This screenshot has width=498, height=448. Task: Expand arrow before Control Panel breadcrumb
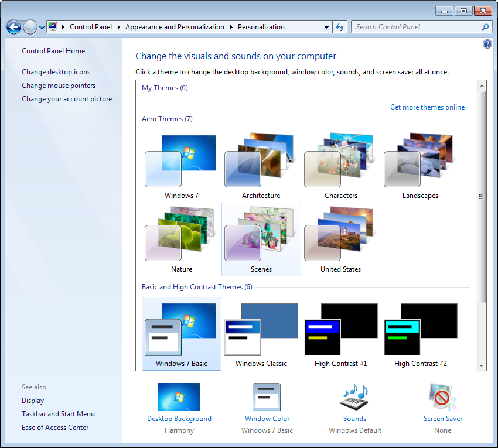[x=63, y=28]
